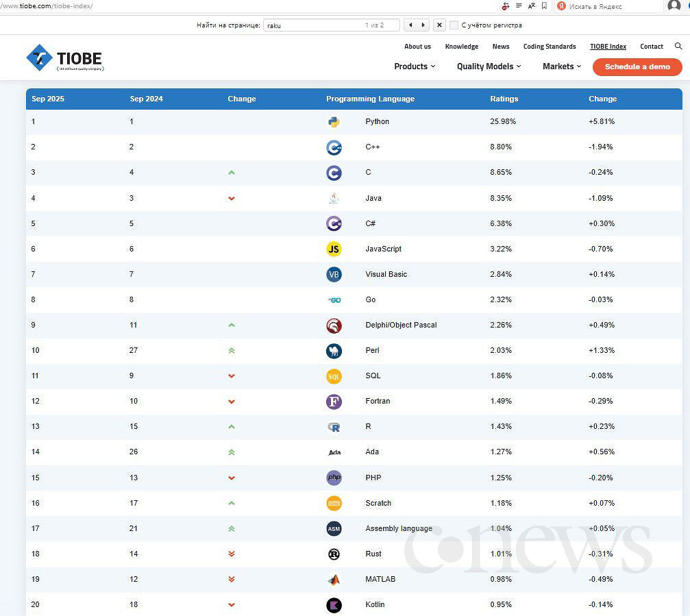Click the red down arrow in Java row
The width and height of the screenshot is (690, 616).
[x=232, y=199]
